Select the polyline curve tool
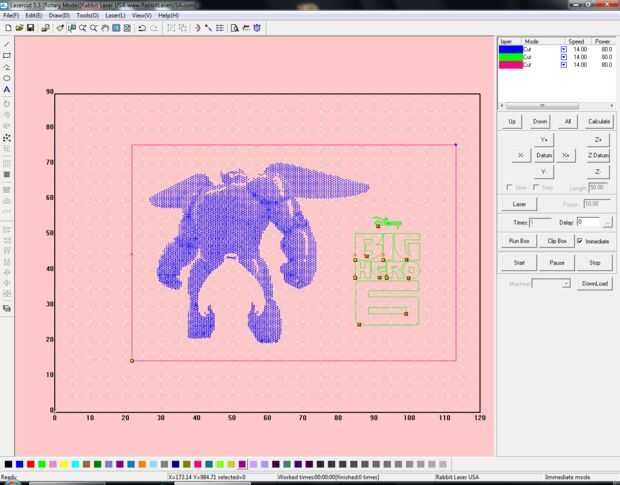The height and width of the screenshot is (485, 620). pos(7,67)
